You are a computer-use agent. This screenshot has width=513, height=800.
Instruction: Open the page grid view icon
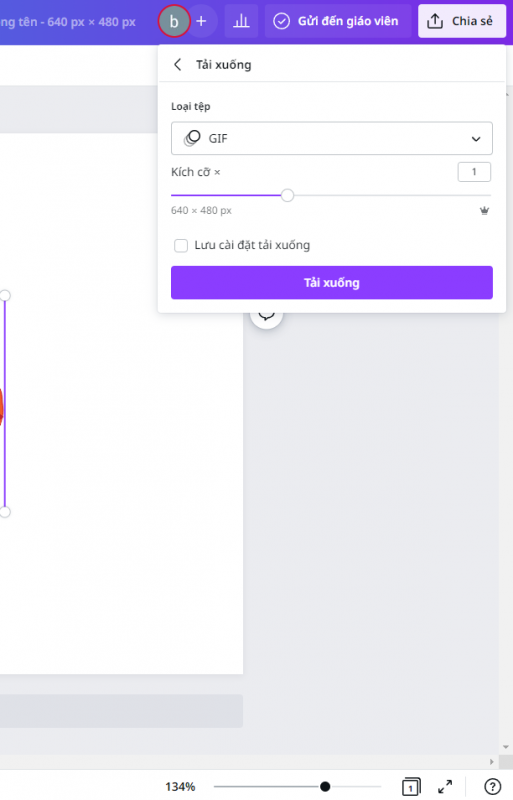pyautogui.click(x=411, y=786)
